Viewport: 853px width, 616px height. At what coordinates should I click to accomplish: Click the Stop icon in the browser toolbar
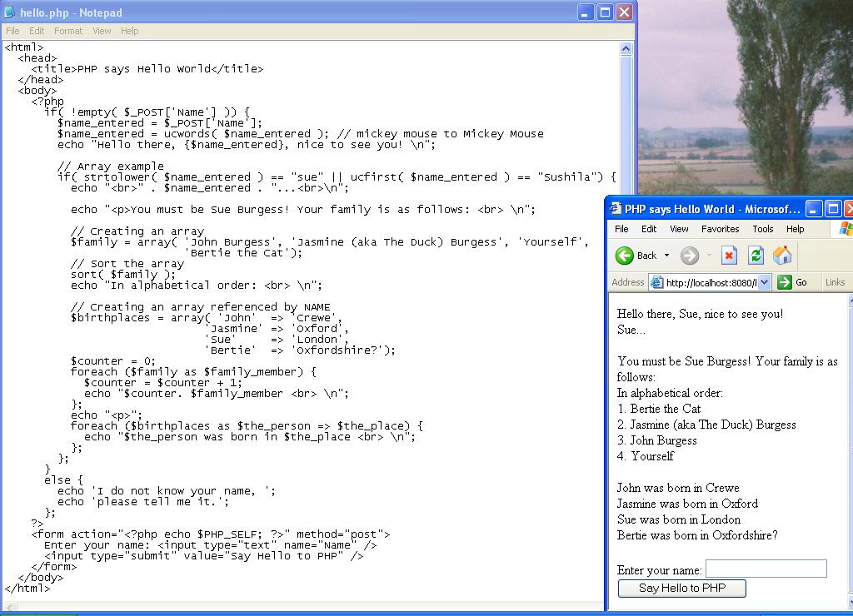(x=729, y=256)
